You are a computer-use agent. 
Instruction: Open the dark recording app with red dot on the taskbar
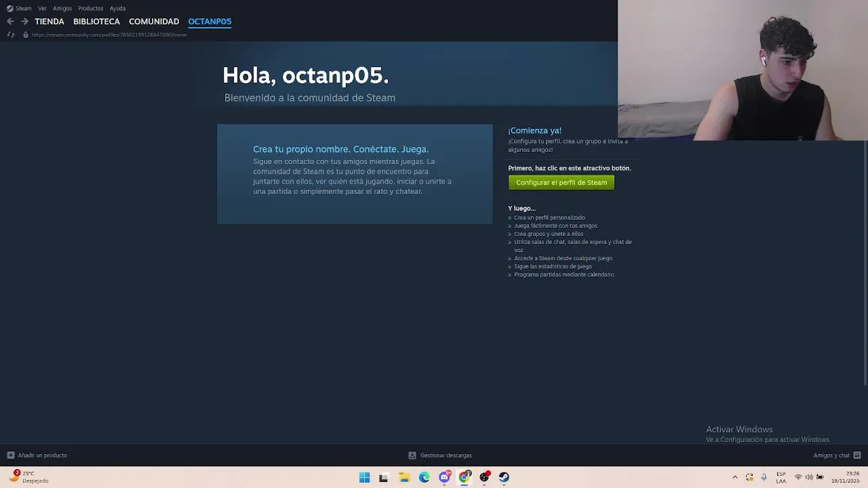click(x=484, y=477)
